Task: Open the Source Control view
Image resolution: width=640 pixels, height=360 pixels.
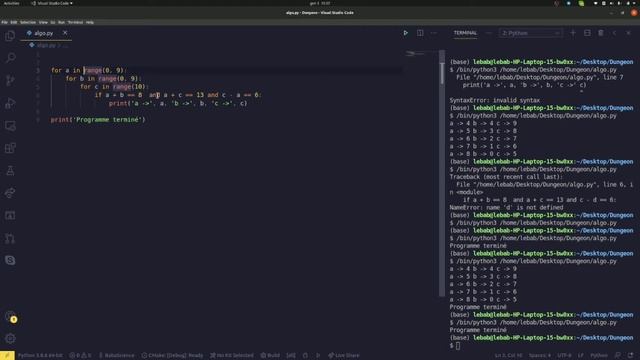Action: click(x=10, y=80)
